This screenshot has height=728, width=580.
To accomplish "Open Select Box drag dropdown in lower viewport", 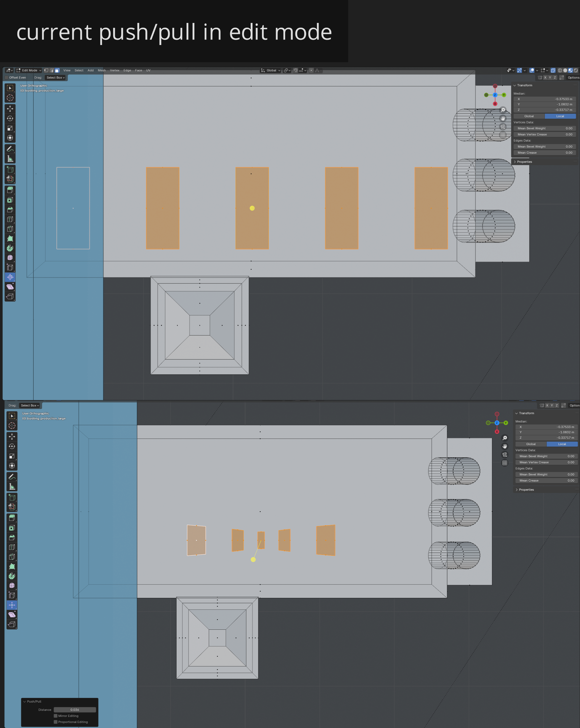I will click(30, 405).
